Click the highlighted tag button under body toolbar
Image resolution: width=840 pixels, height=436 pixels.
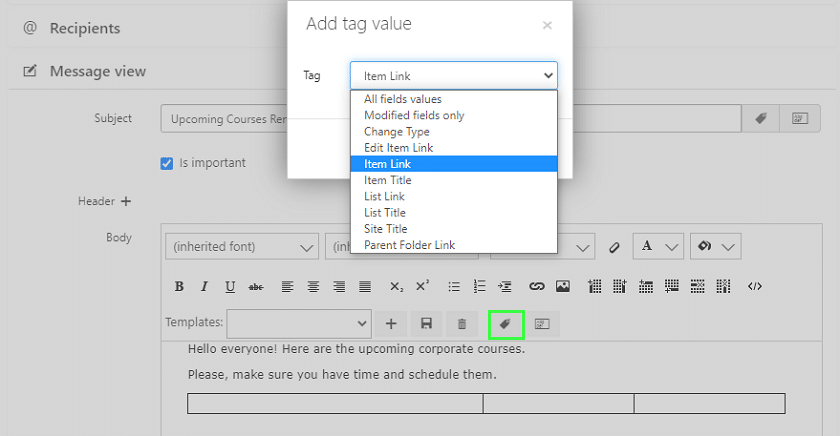[x=506, y=324]
